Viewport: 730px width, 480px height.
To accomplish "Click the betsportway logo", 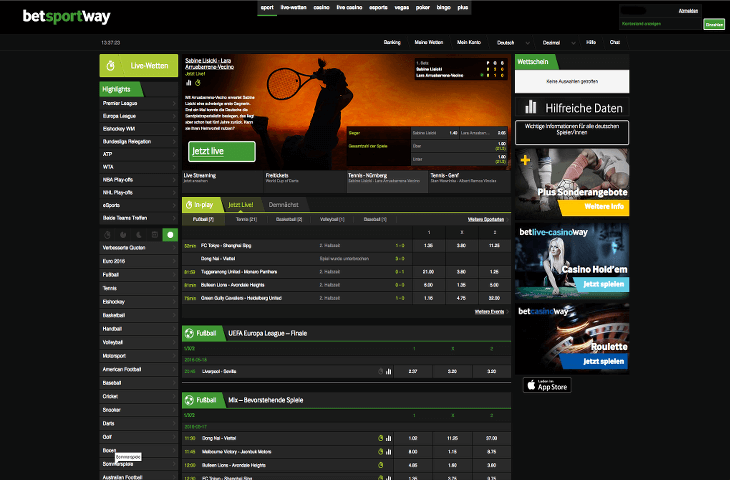I will click(66, 16).
